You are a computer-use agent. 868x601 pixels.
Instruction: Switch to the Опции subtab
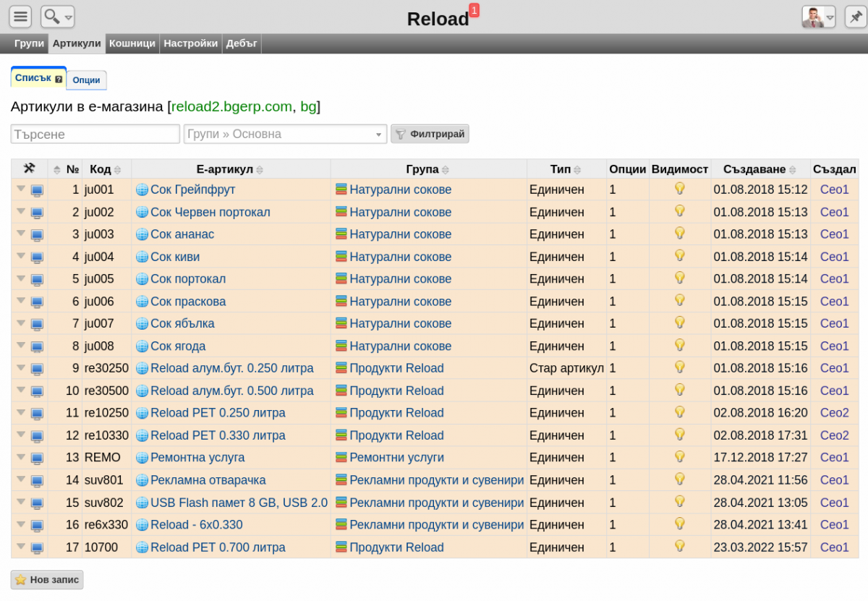tap(87, 80)
